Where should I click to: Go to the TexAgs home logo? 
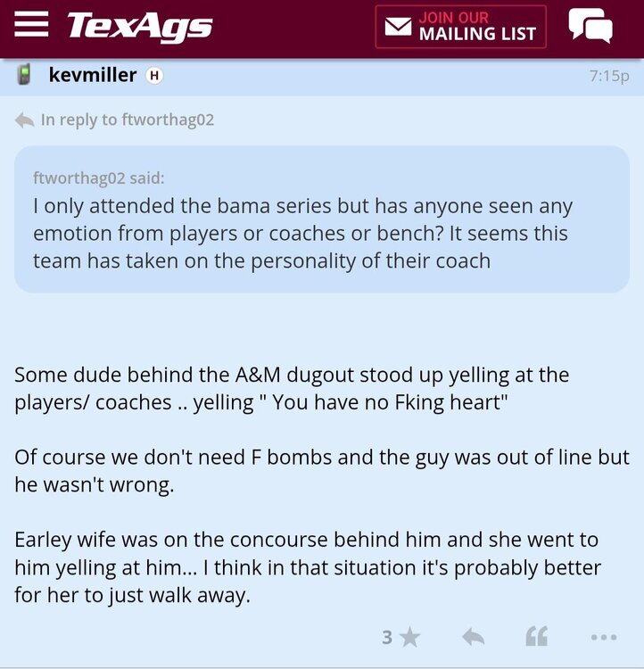point(140,26)
